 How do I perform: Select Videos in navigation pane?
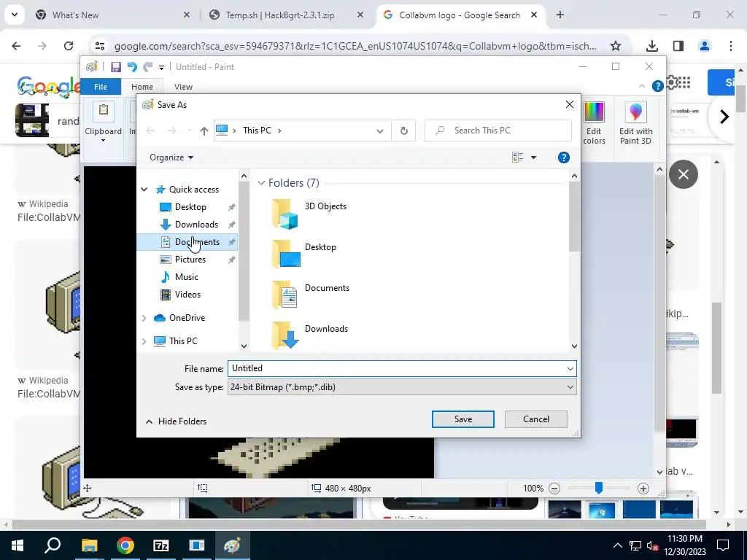(x=187, y=295)
